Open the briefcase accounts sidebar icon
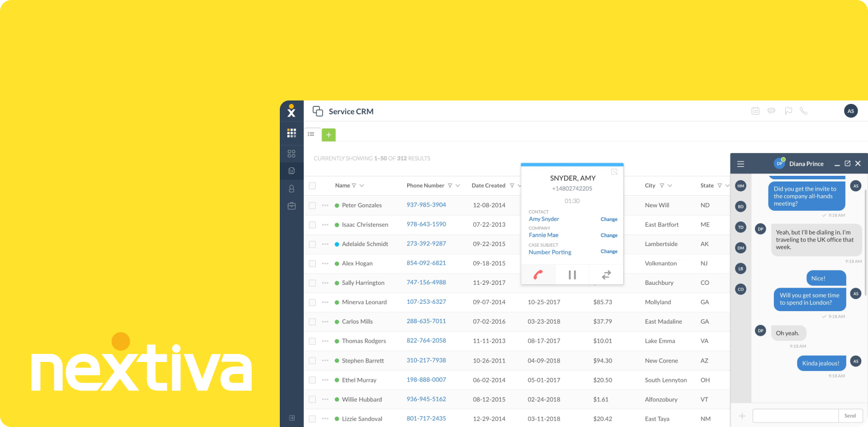The height and width of the screenshot is (427, 868). pos(291,206)
